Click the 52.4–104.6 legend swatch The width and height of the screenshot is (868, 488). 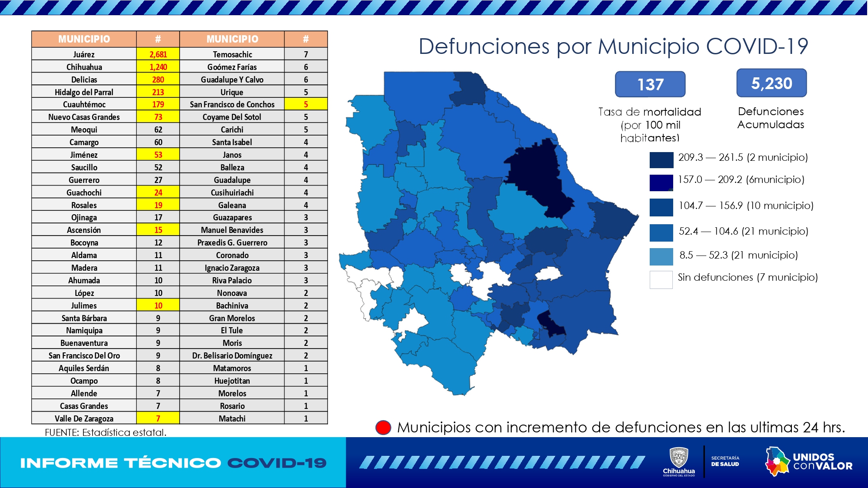click(x=661, y=232)
